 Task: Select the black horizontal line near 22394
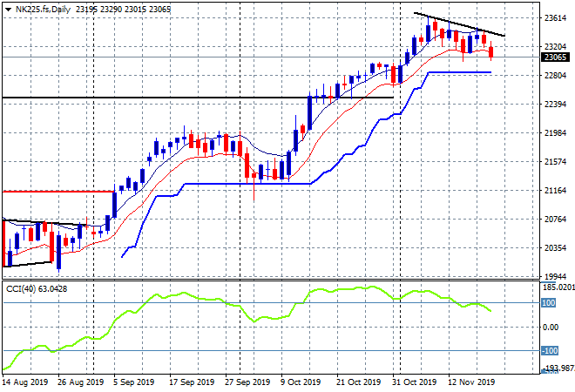[x=198, y=98]
